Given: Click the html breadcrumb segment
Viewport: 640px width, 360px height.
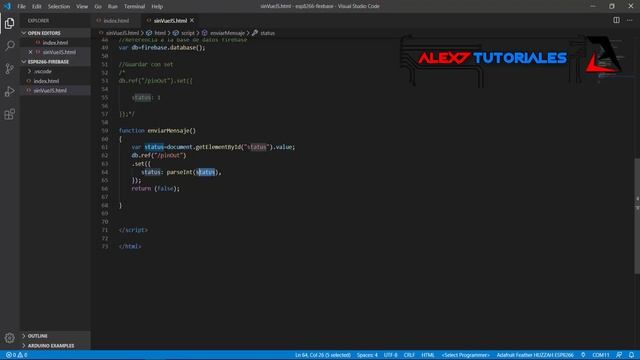Looking at the screenshot, I should click(160, 33).
